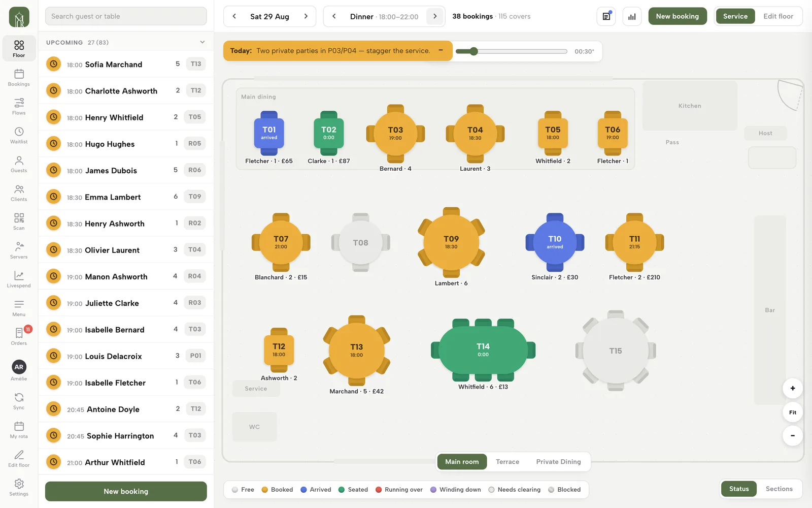The image size is (812, 508).
Task: Open the Settings gear icon
Action: click(x=19, y=487)
